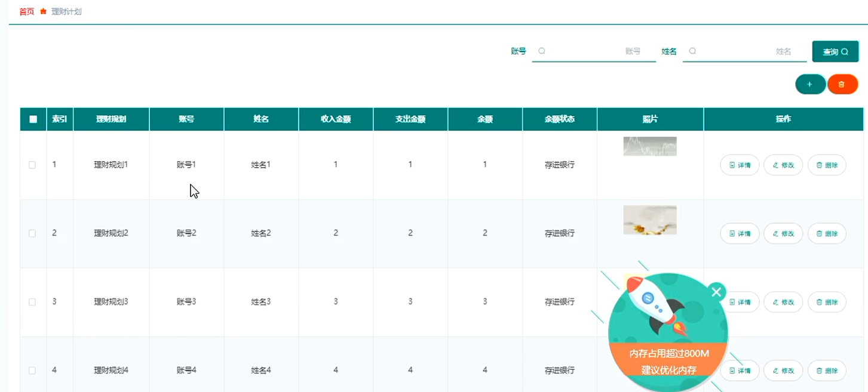Screen dimensions: 868x392
Task: Click the edit icon on 理财规划1 修改 button
Action: (x=775, y=165)
